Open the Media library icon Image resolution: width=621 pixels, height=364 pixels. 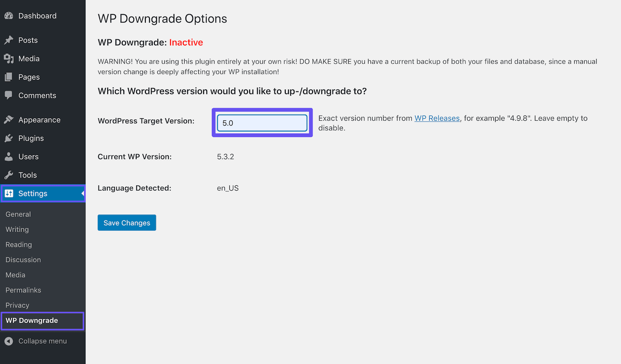pos(9,58)
